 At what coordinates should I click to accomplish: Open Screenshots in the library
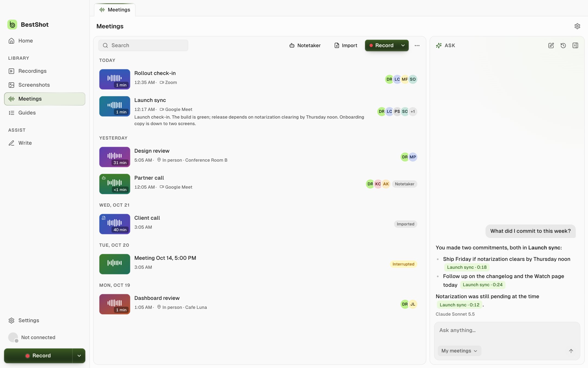(x=45, y=85)
